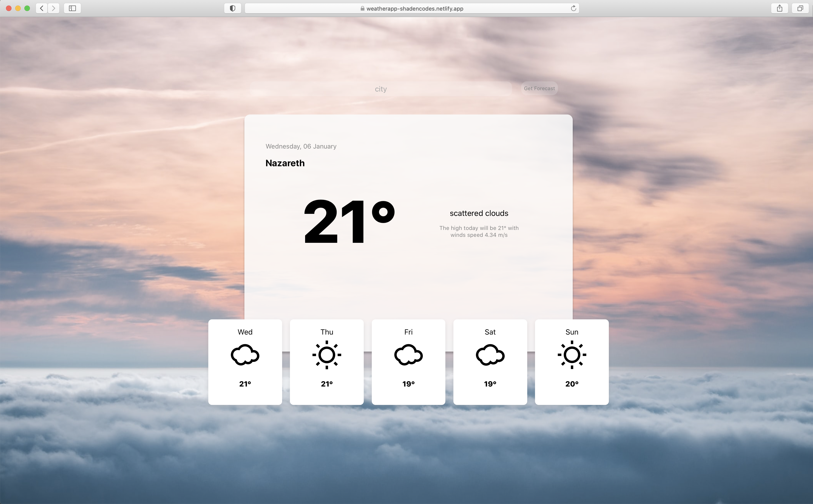Image resolution: width=813 pixels, height=504 pixels.
Task: Click the 21° temperature on Thu card
Action: click(x=327, y=384)
